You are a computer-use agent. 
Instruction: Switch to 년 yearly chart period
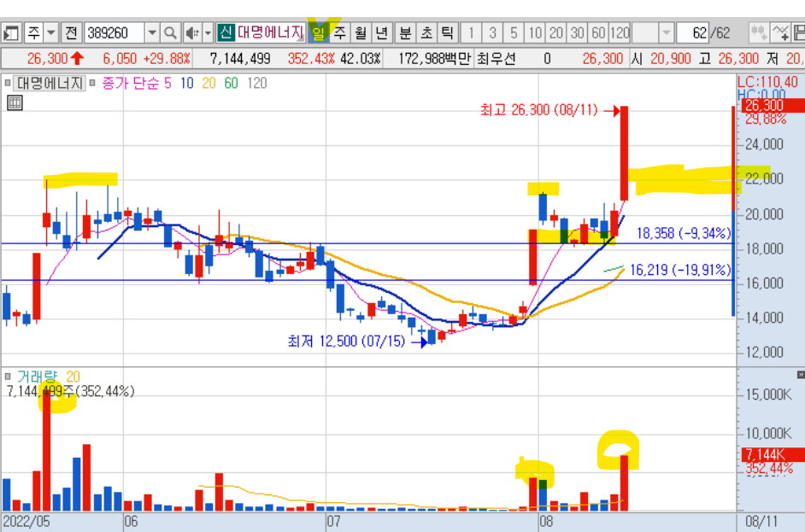381,33
